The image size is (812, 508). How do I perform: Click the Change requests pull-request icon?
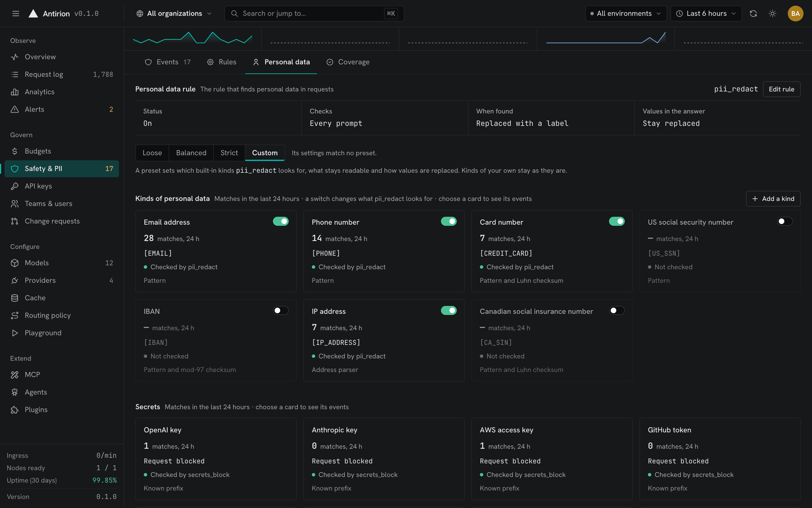pyautogui.click(x=15, y=221)
